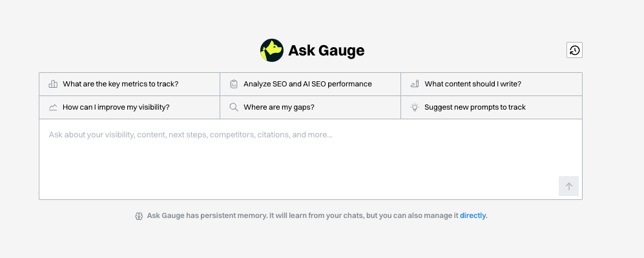Pick "What content should I write?" suggestion
The height and width of the screenshot is (258, 644).
point(473,84)
